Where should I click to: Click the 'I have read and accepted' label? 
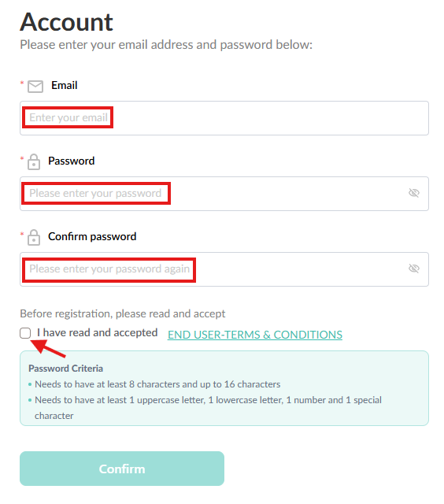pos(97,332)
